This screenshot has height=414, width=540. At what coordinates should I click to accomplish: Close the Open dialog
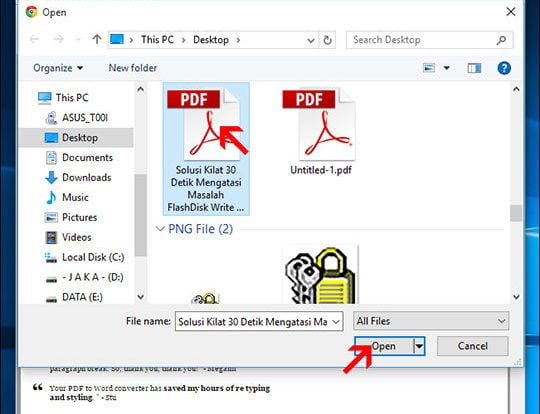click(511, 12)
